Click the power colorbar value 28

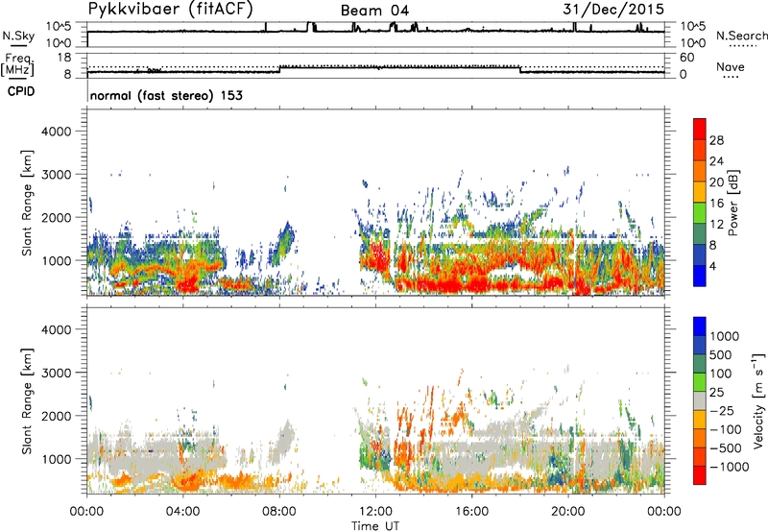tap(716, 140)
